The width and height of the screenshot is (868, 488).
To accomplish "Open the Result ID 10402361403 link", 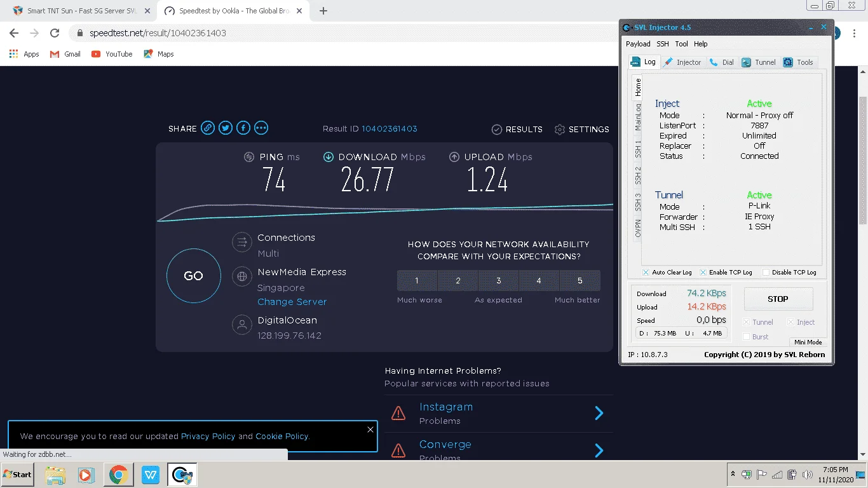I will (390, 129).
